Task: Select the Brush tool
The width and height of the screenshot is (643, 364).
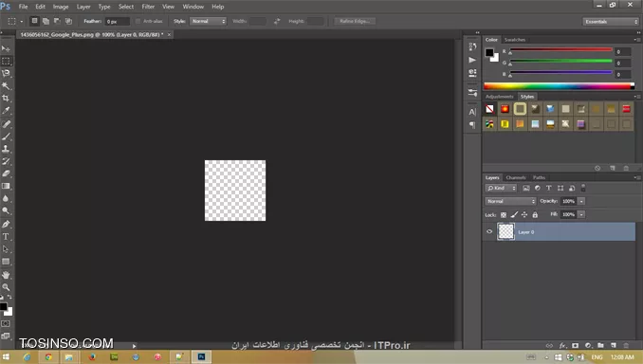Action: [x=6, y=136]
